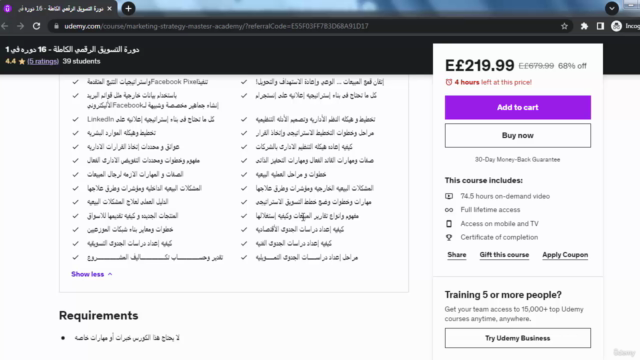The width and height of the screenshot is (640, 360).
Task: Click the lifetime access infinity icon
Action: pos(449,210)
